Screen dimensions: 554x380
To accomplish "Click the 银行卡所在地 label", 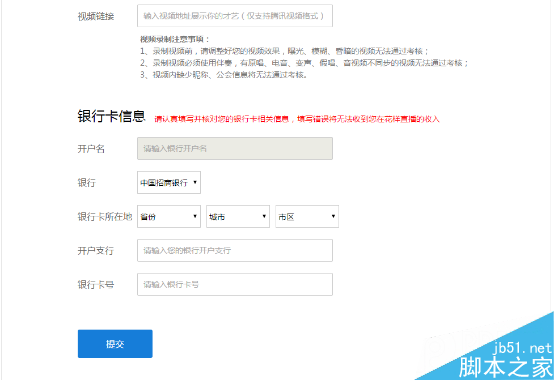I will pos(105,216).
